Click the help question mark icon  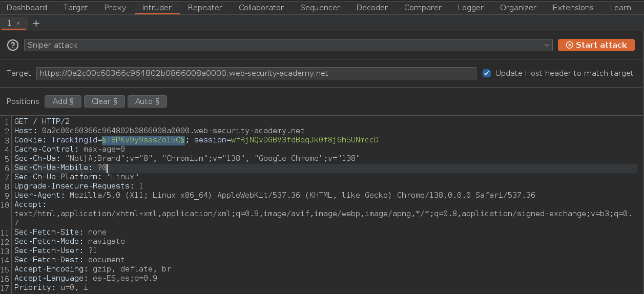(x=13, y=45)
